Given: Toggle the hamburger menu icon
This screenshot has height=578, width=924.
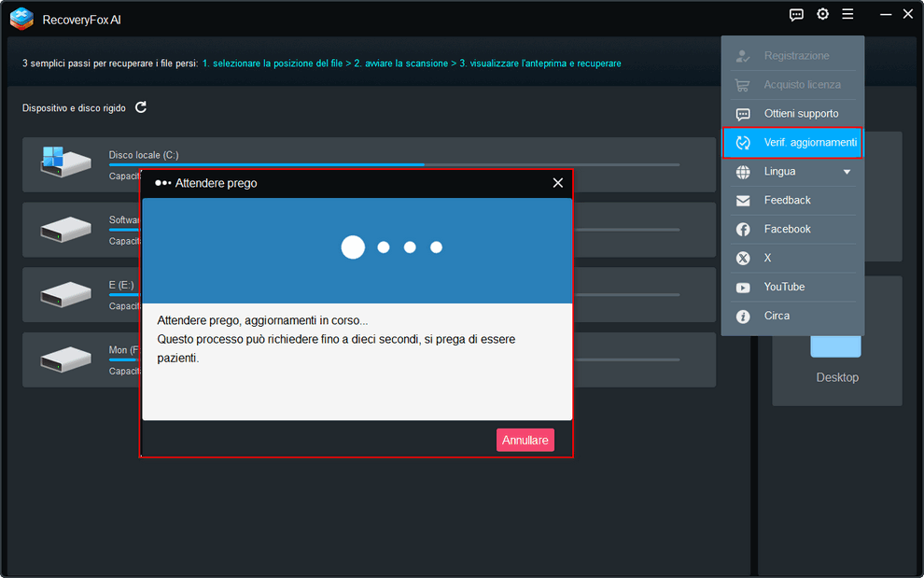Looking at the screenshot, I should point(847,14).
